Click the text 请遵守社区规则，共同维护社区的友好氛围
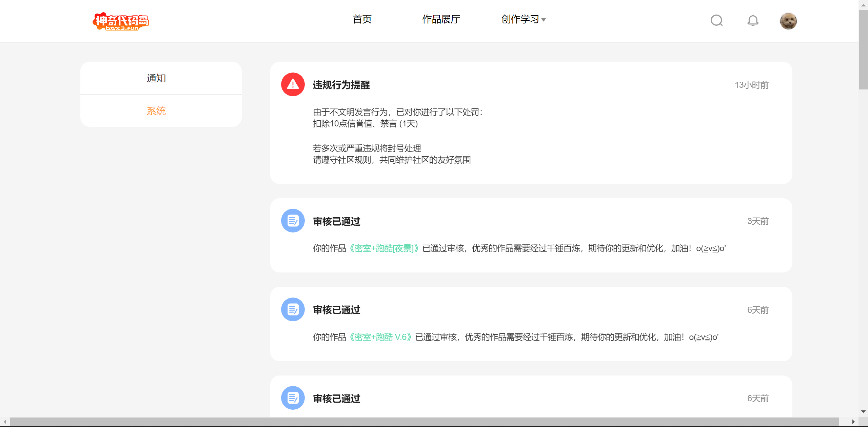The width and height of the screenshot is (868, 427). click(392, 160)
